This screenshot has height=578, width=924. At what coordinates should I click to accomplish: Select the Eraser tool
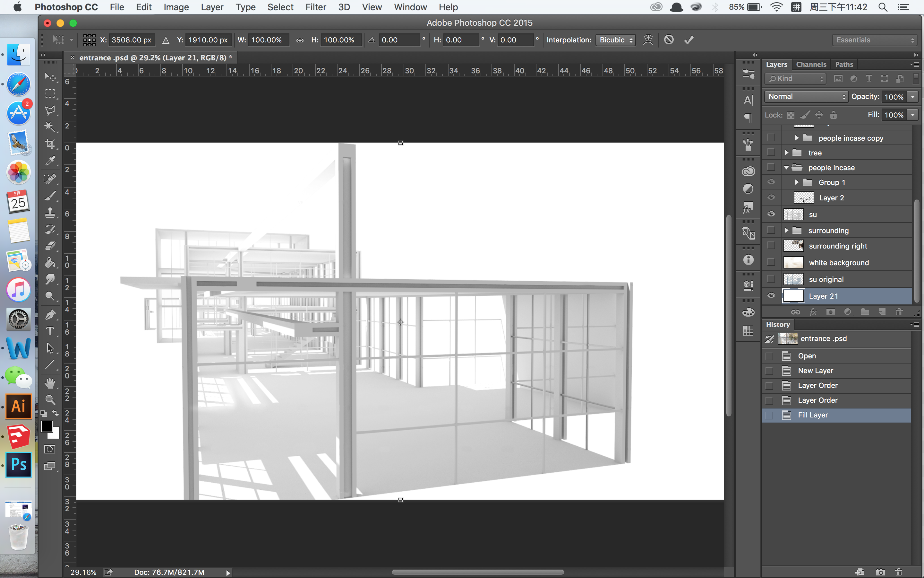pos(50,246)
